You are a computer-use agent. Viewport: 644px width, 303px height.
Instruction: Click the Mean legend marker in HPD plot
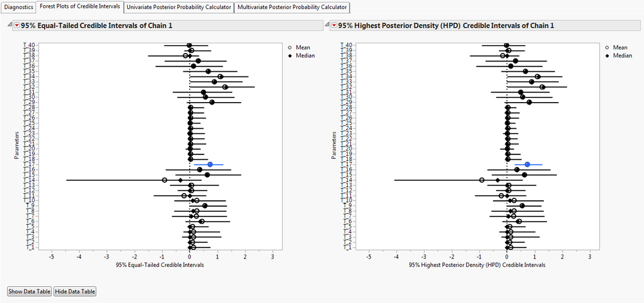click(x=607, y=48)
